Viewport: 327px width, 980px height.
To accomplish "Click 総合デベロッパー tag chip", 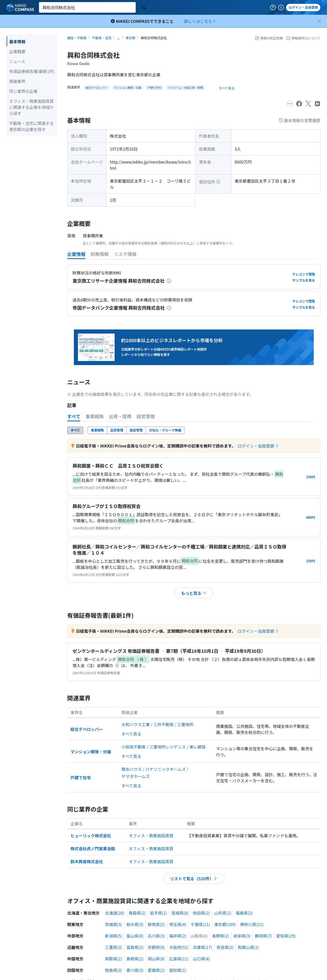I will click(96, 88).
